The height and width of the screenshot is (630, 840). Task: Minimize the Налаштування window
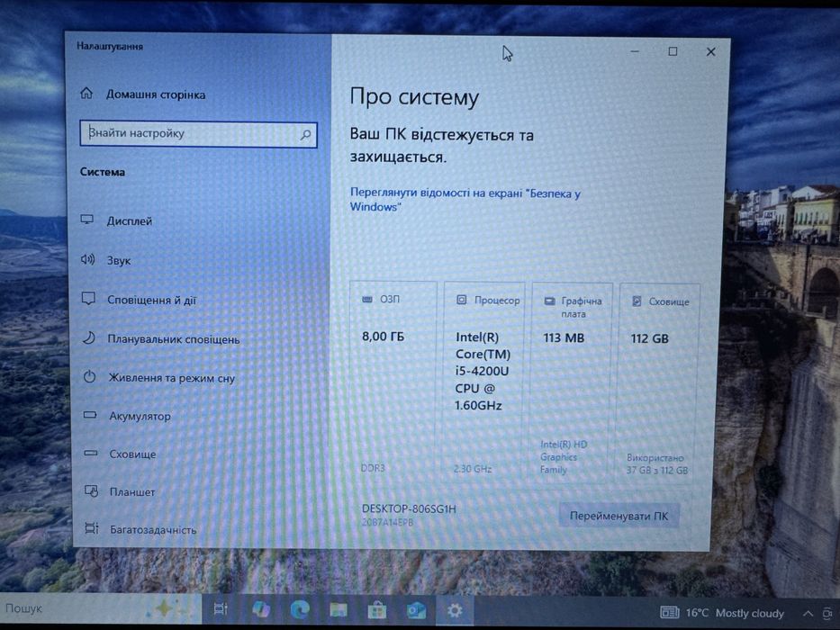coord(635,51)
